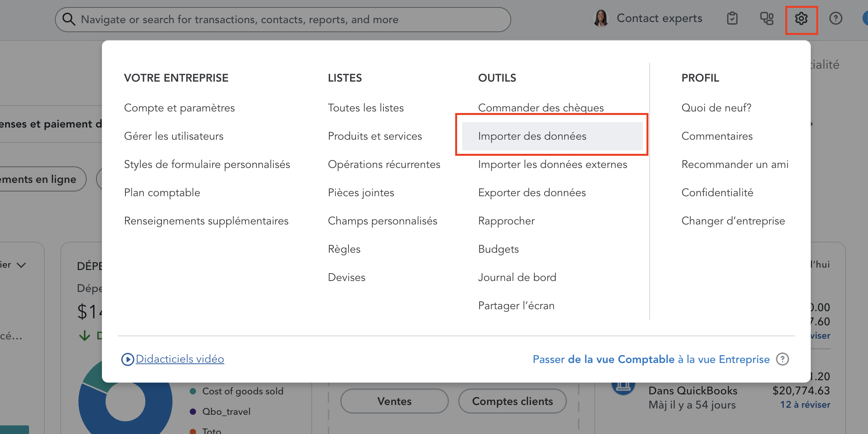Select Importer des données under Outils
The image size is (868, 434).
(x=532, y=136)
